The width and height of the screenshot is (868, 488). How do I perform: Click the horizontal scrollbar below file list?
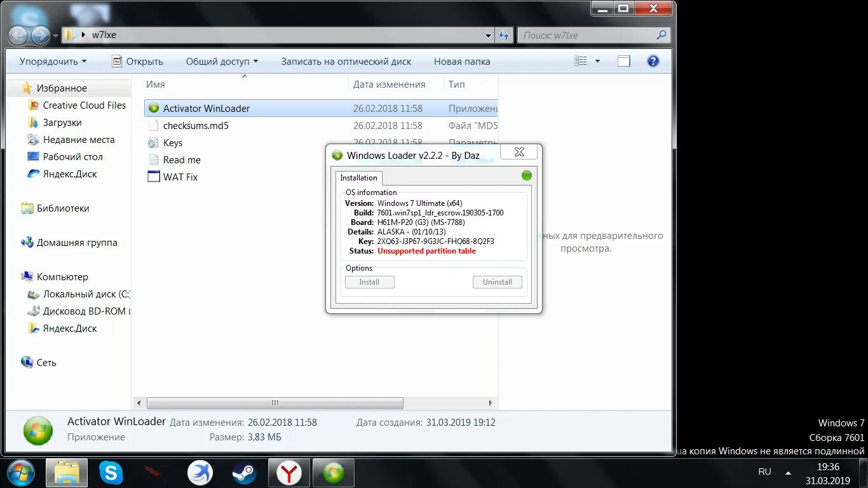click(x=275, y=403)
